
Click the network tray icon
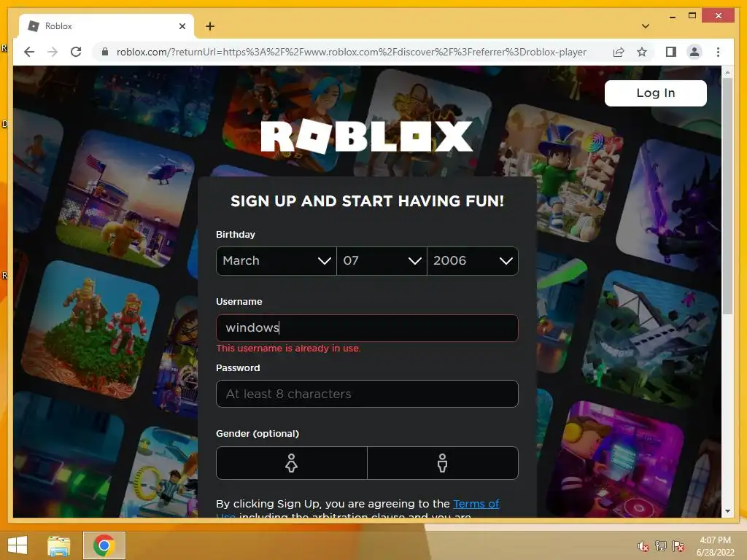(x=661, y=546)
